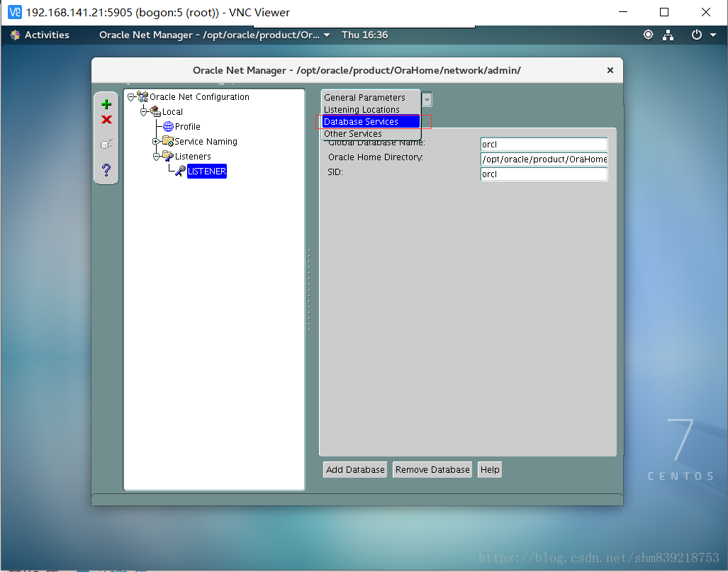Click the GNOME network status icon

[x=668, y=35]
